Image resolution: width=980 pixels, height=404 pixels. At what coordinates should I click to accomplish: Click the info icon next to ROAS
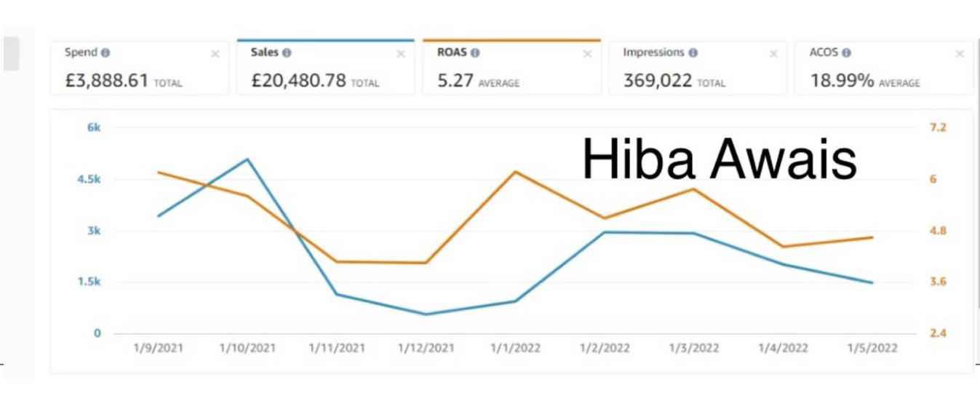pyautogui.click(x=475, y=53)
